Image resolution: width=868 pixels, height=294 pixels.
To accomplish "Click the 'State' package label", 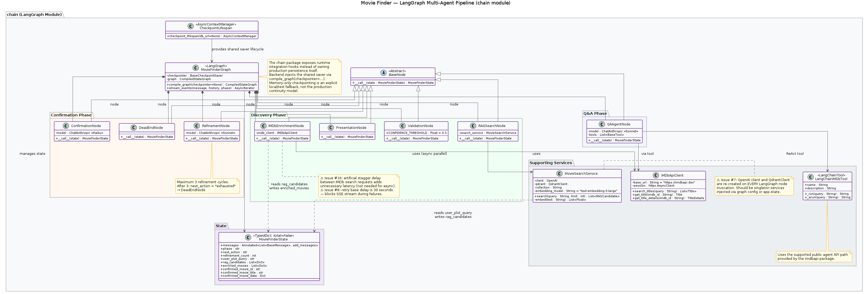I will pyautogui.click(x=221, y=226).
